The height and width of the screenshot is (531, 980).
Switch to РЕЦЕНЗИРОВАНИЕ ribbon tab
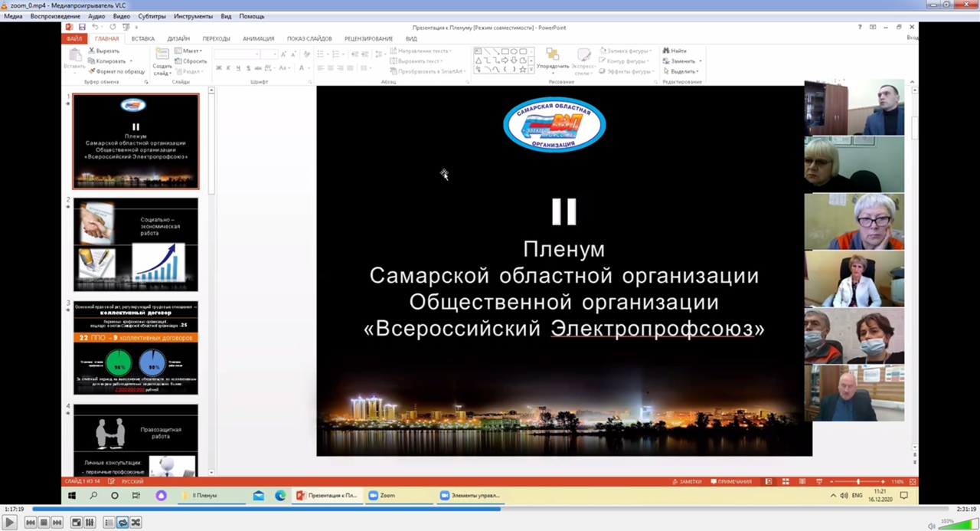click(x=369, y=38)
